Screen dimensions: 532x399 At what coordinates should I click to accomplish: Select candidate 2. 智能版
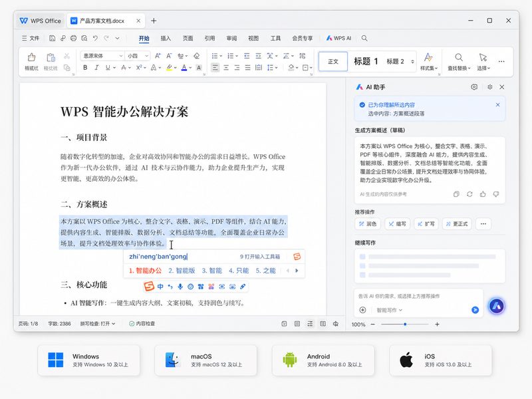(182, 271)
